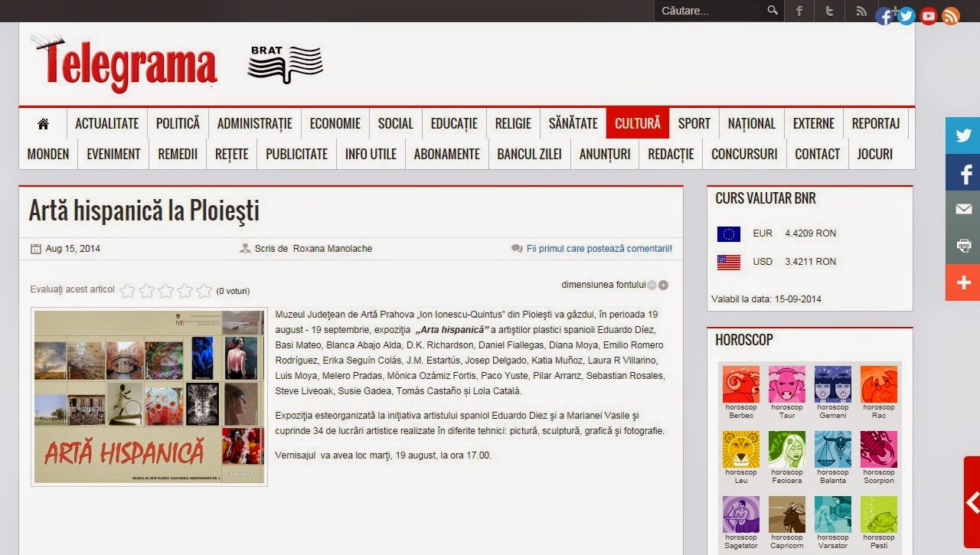Screen dimensions: 980x555
Task: Rate the article five stars
Action: [x=204, y=290]
